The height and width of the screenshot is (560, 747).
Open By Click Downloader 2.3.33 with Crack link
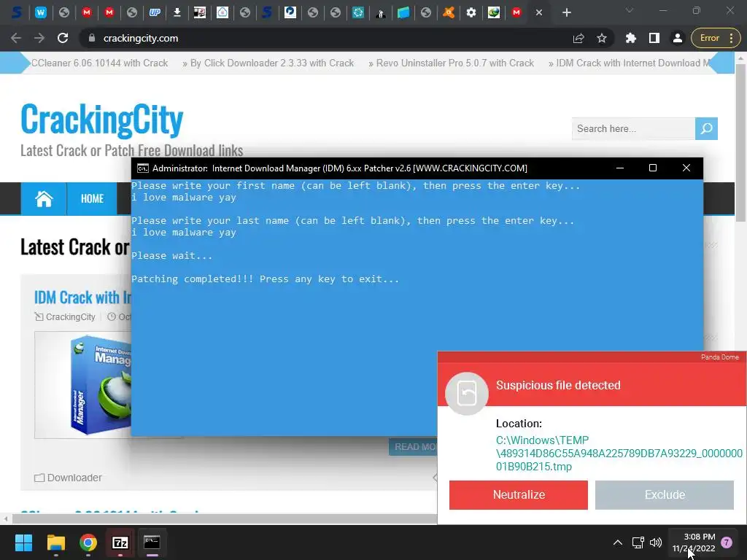pyautogui.click(x=271, y=63)
